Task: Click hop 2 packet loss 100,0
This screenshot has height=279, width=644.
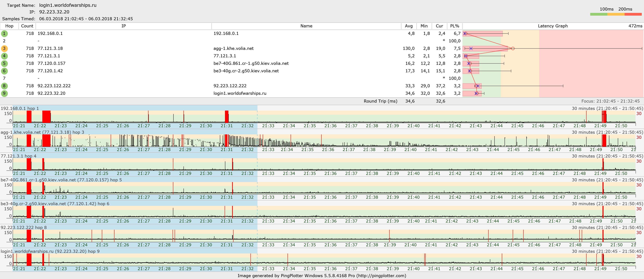Action: (455, 41)
